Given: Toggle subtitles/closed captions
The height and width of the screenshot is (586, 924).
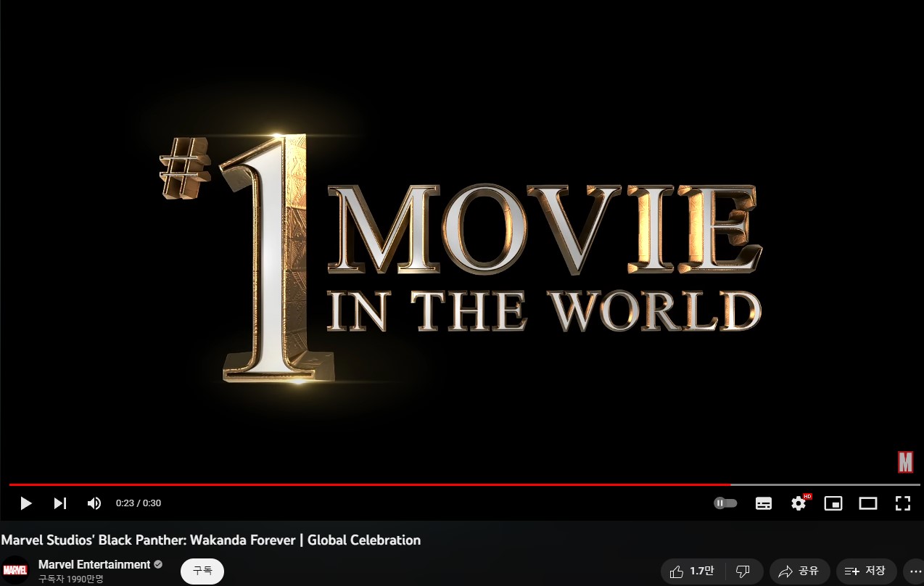Looking at the screenshot, I should pos(763,503).
